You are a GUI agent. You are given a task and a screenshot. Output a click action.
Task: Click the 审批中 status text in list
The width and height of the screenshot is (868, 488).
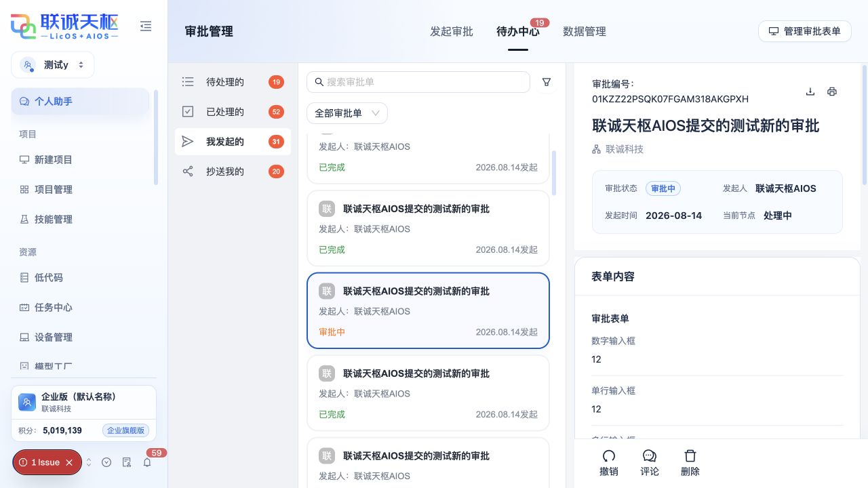pyautogui.click(x=332, y=332)
